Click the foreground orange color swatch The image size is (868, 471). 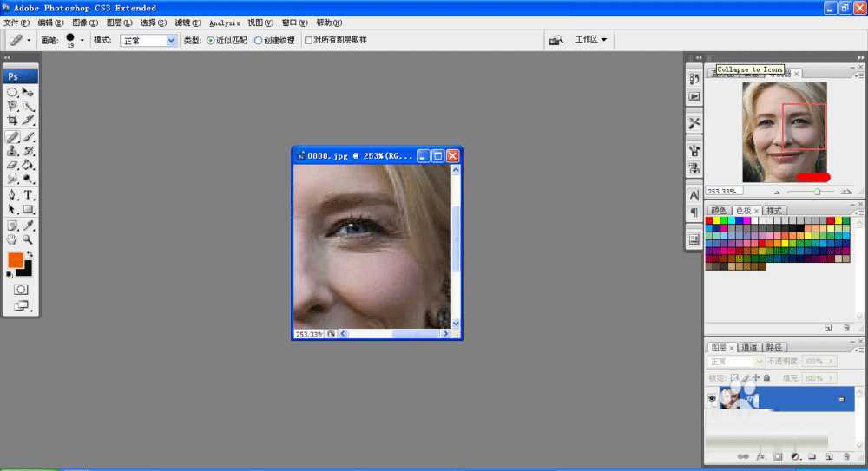15,259
